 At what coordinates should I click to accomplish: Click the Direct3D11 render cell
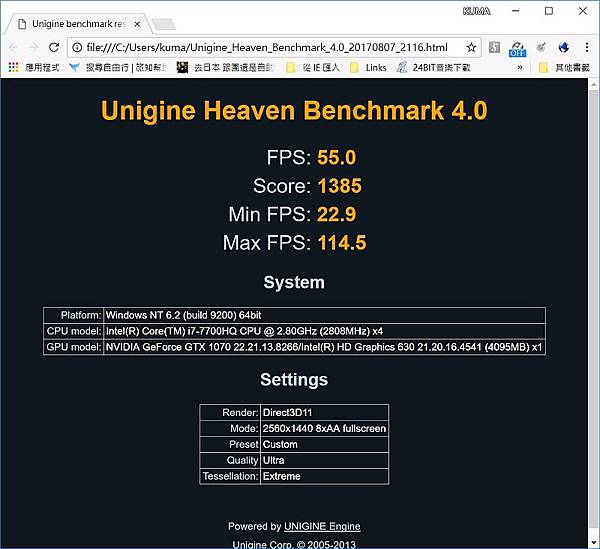(x=324, y=412)
